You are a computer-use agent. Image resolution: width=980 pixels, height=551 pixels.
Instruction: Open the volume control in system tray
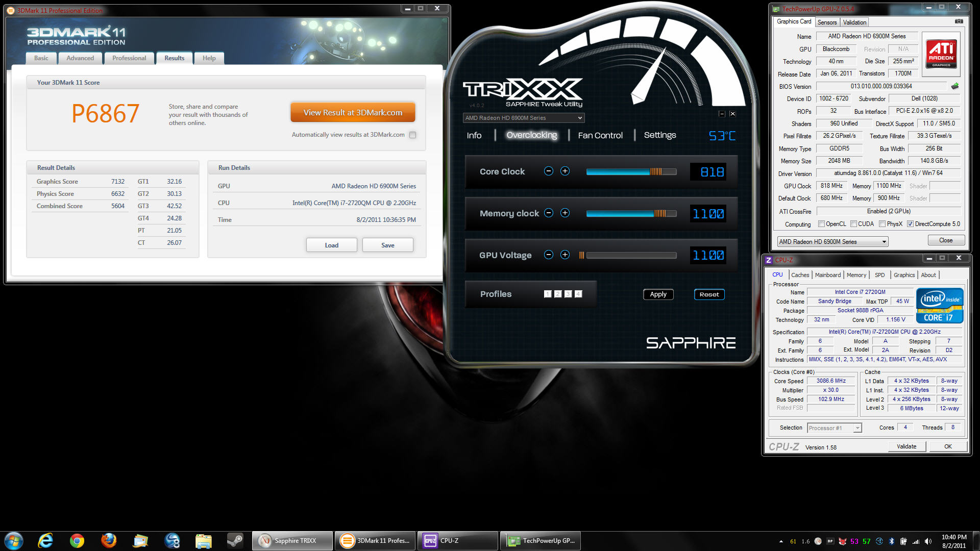[x=928, y=541]
